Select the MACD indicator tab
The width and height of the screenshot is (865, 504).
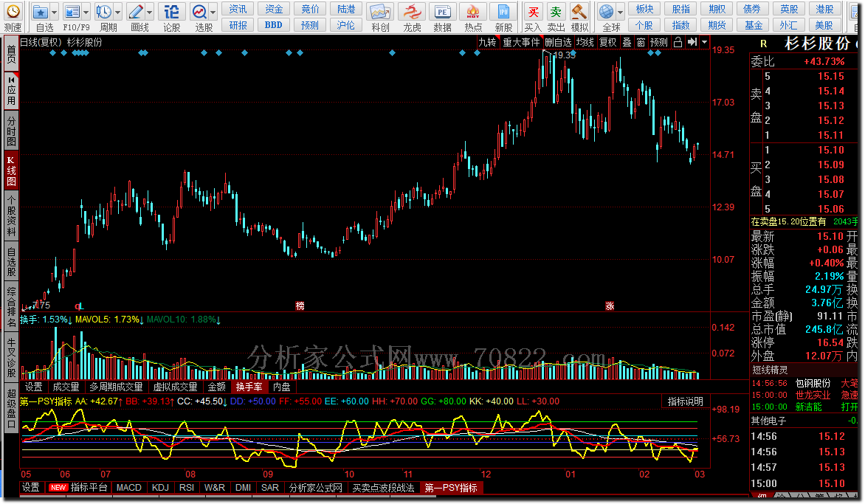pyautogui.click(x=128, y=488)
